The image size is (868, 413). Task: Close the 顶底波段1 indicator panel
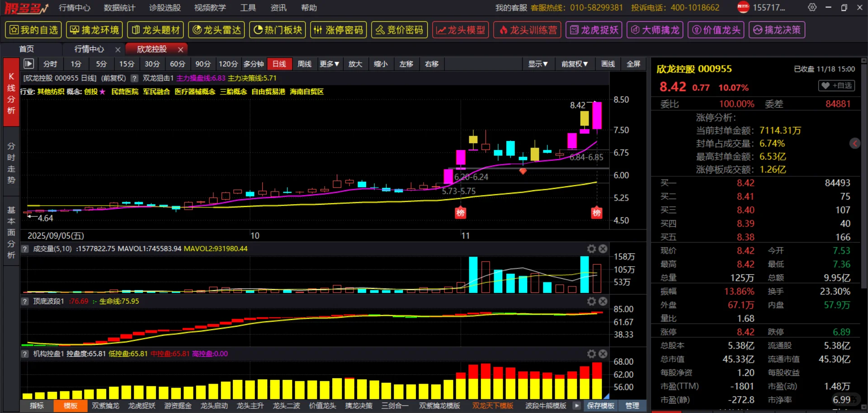click(603, 301)
